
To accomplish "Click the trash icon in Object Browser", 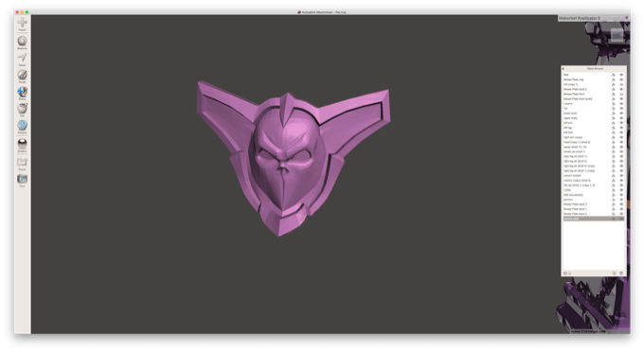I will (621, 273).
